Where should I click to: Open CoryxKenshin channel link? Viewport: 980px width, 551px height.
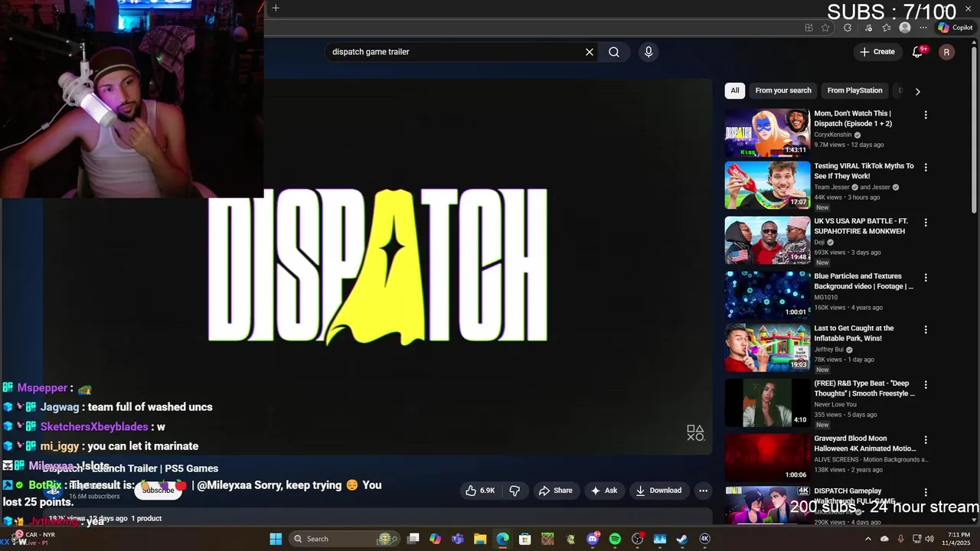click(833, 135)
